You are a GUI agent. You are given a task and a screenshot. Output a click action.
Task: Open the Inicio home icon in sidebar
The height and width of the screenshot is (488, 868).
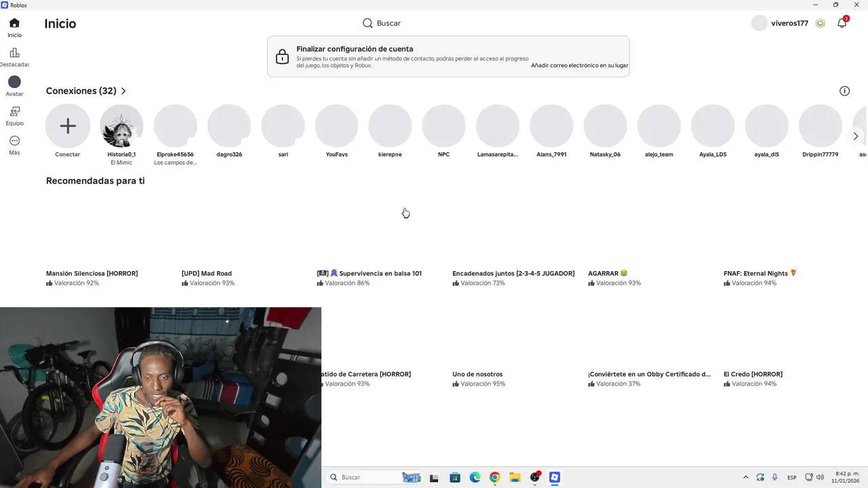tap(14, 23)
